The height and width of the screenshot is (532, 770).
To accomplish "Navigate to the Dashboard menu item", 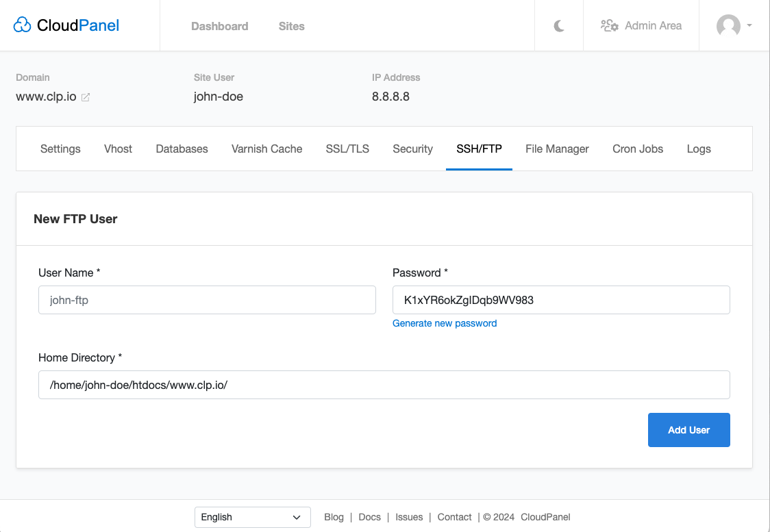I will pyautogui.click(x=219, y=26).
